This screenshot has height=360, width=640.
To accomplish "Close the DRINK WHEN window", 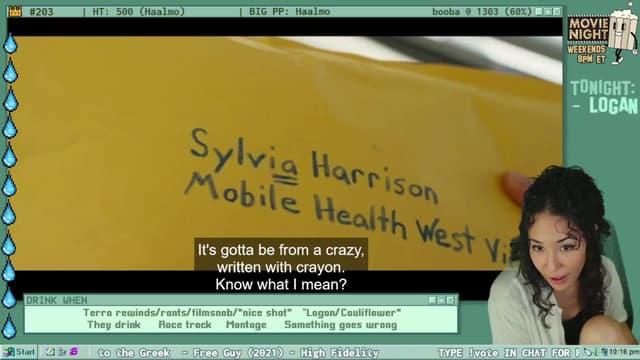I will 450,300.
